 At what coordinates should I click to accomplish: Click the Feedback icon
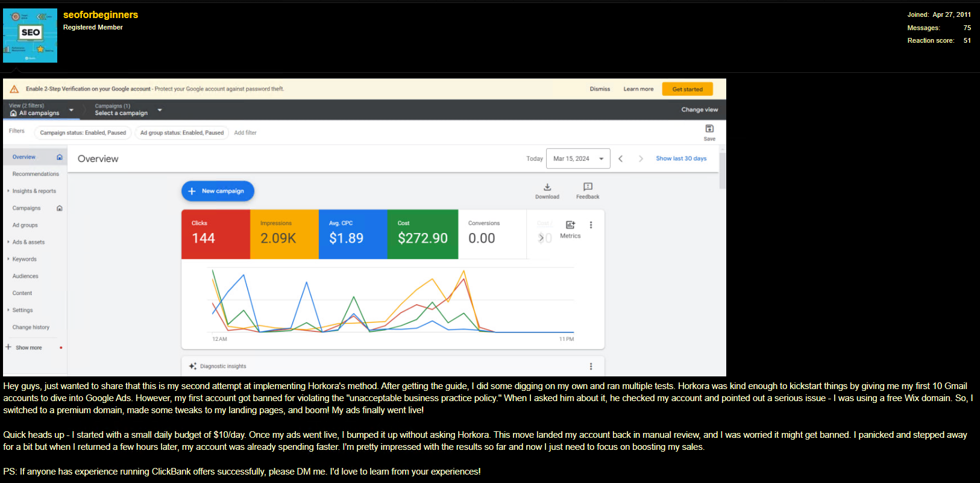[588, 187]
